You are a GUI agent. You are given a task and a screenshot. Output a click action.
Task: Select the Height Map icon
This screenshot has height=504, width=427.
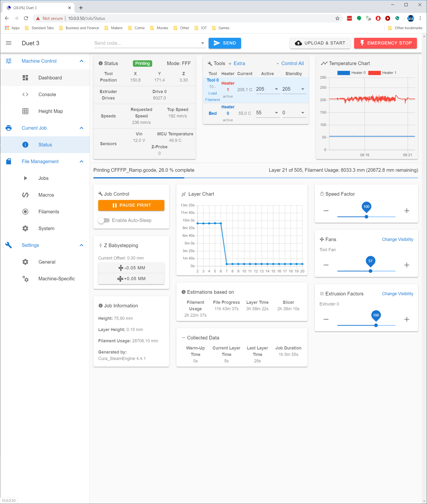[25, 111]
